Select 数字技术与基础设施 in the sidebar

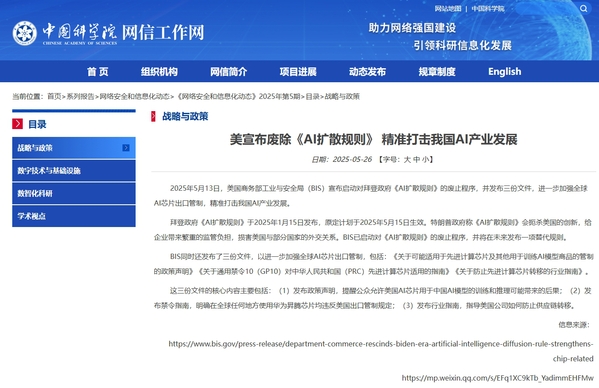point(74,171)
